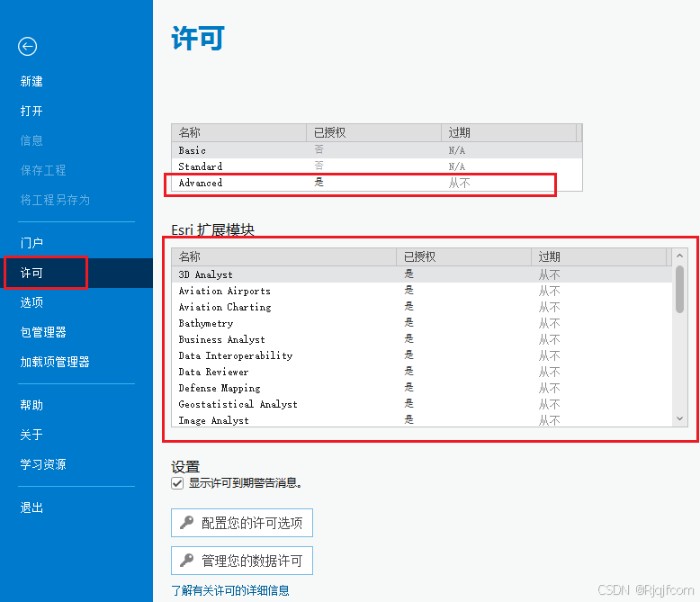Open the 打开 menu item
Viewport: 700px width, 602px height.
click(x=31, y=111)
